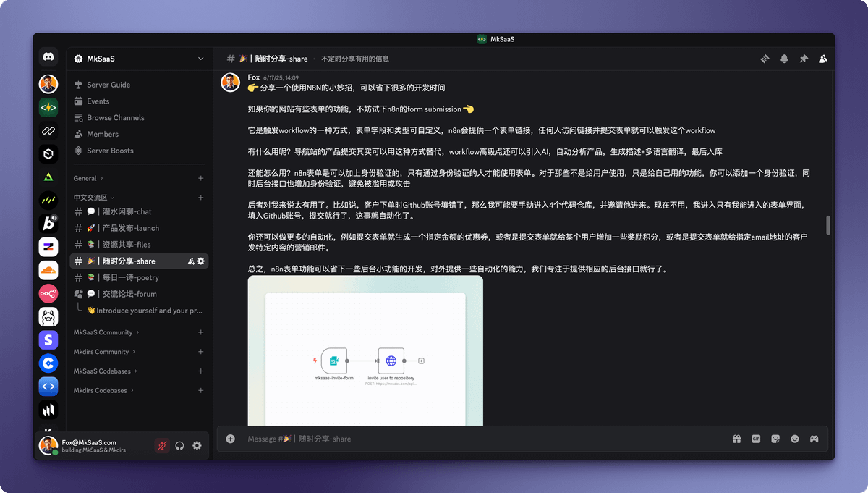Open the pink n8n-style nodes server icon
The height and width of the screenshot is (493, 868).
(48, 293)
